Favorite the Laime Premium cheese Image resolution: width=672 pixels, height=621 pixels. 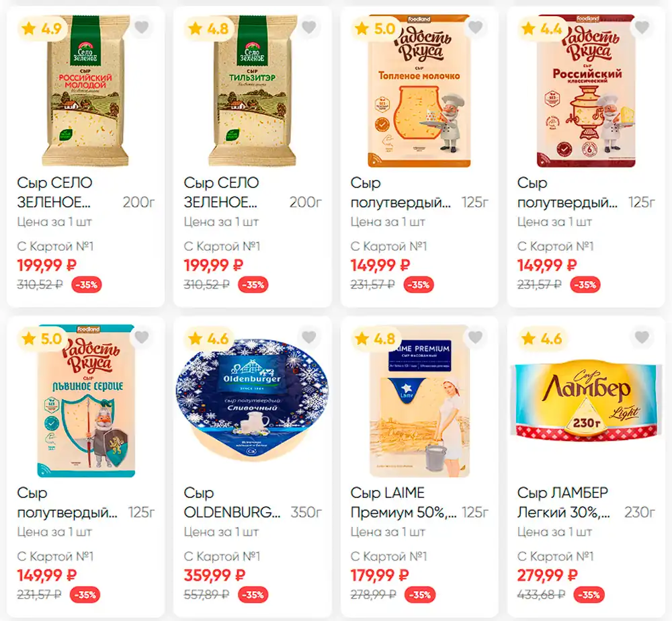pos(475,337)
